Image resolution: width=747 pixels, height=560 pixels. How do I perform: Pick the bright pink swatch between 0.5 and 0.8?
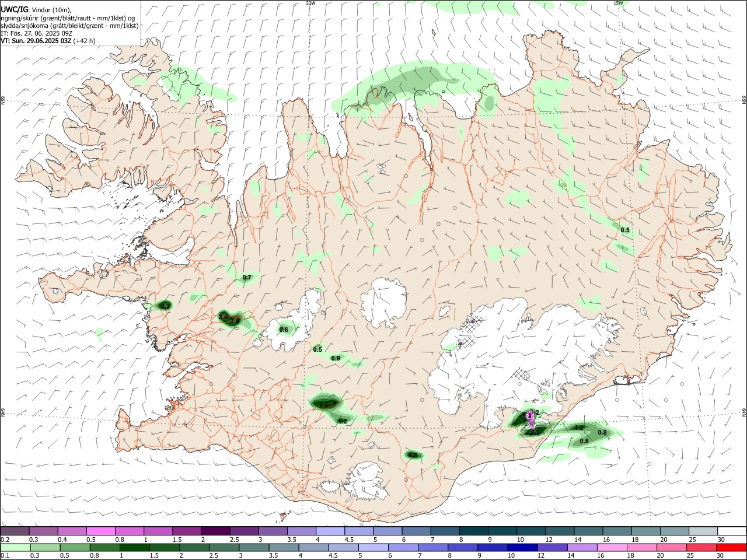(x=100, y=531)
